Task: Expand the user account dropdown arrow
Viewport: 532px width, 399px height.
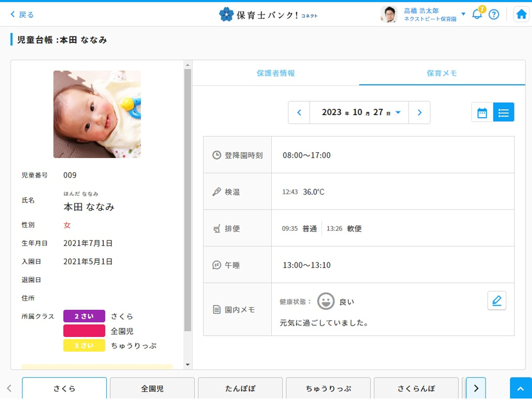Action: [463, 14]
